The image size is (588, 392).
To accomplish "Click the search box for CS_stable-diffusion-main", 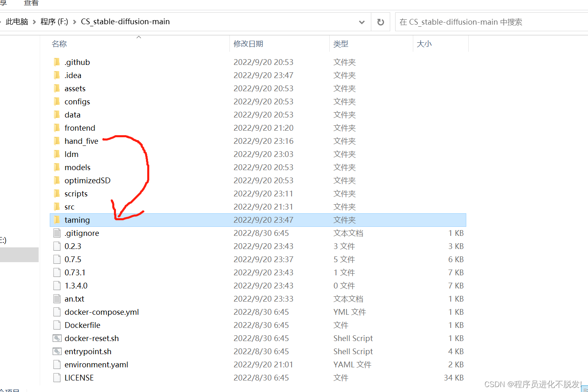I will pyautogui.click(x=491, y=22).
